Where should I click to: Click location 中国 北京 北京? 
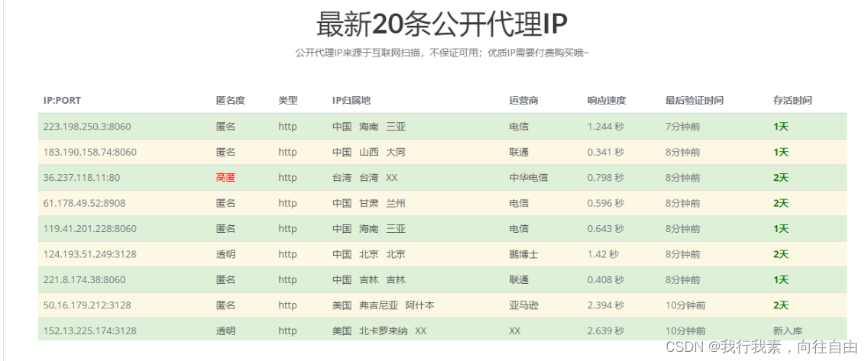click(x=369, y=254)
